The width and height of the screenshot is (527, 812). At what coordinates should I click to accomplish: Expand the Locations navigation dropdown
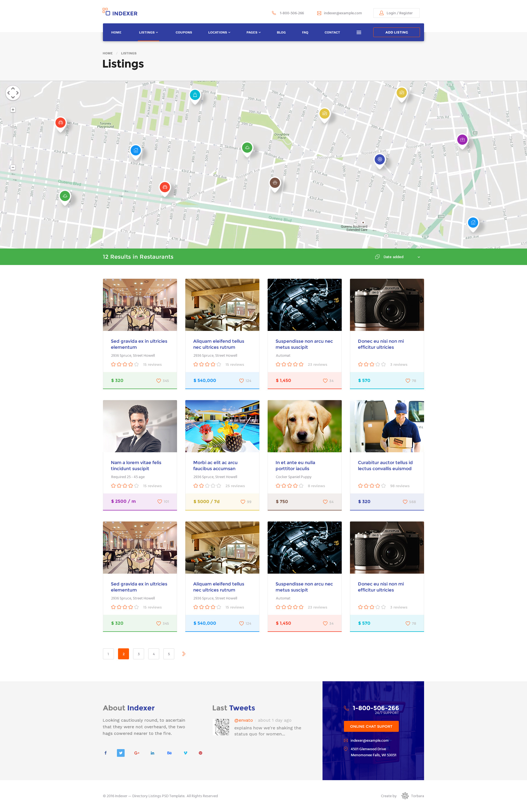(x=219, y=32)
